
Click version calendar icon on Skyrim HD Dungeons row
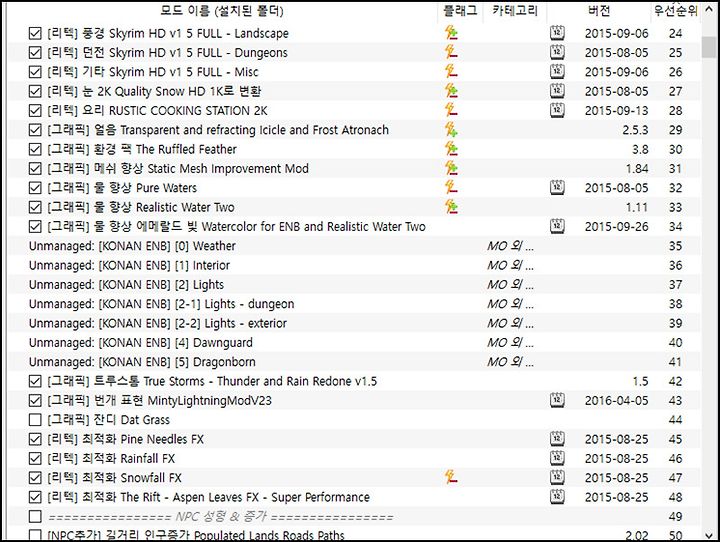point(557,52)
